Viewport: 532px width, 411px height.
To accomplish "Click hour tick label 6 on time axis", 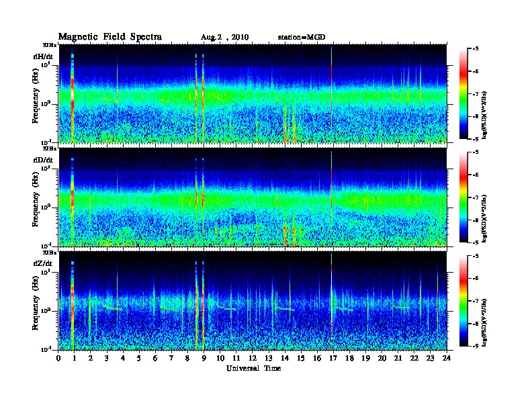I will 156,359.
